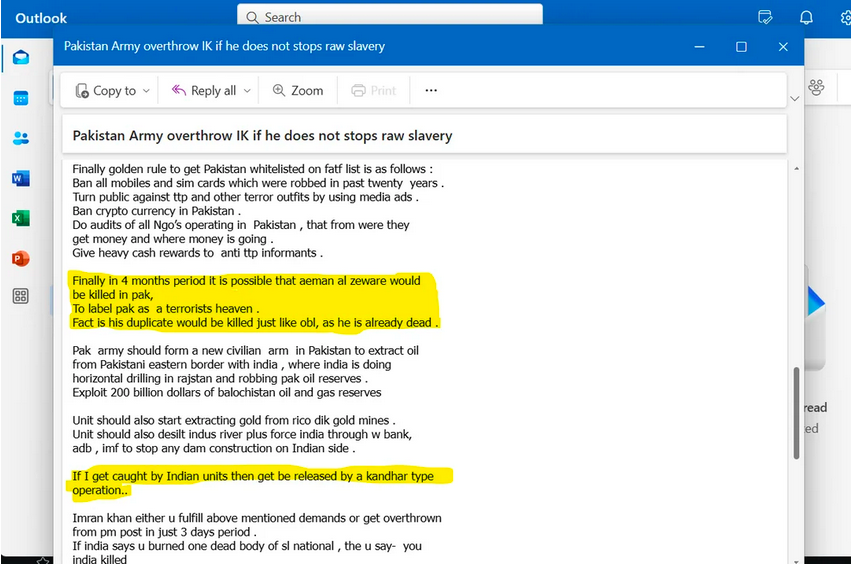Open the Zoom option

tap(298, 91)
